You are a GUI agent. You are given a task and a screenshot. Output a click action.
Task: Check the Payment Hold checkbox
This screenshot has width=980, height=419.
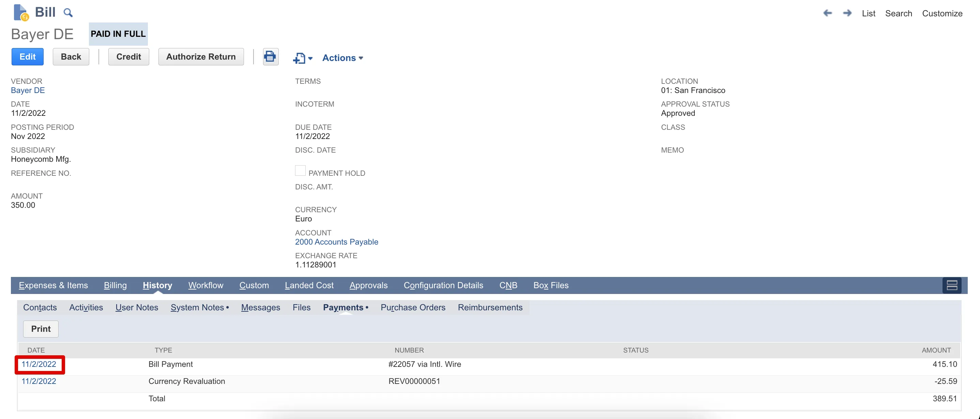pyautogui.click(x=300, y=170)
